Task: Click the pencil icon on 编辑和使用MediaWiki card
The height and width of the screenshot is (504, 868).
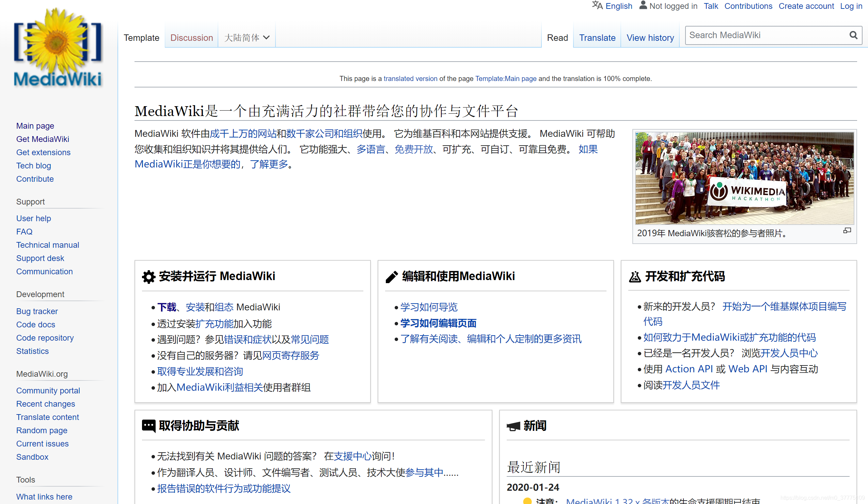Action: click(x=391, y=276)
